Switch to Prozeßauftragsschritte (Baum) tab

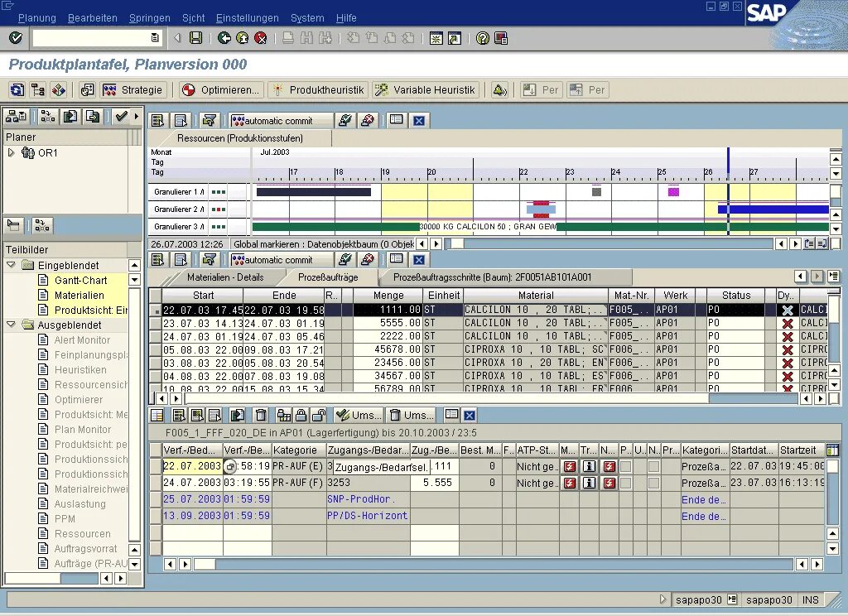pos(492,277)
